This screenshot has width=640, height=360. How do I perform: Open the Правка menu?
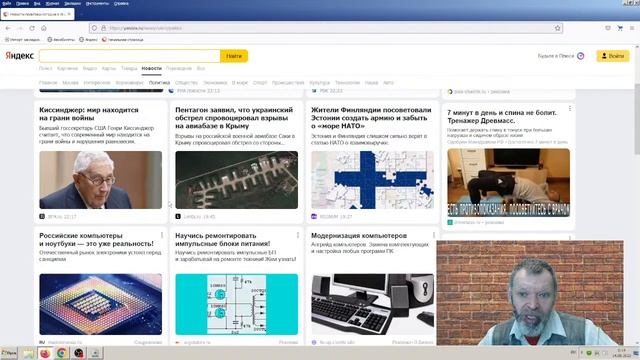pyautogui.click(x=22, y=3)
